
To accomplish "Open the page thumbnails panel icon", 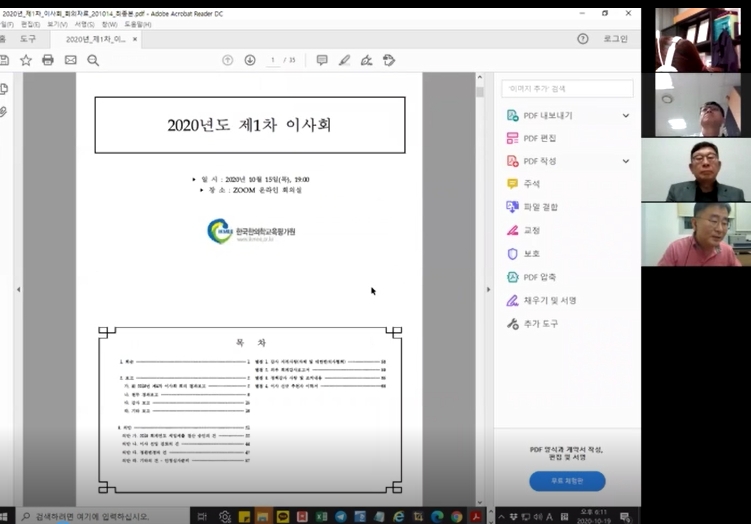I will pos(4,89).
